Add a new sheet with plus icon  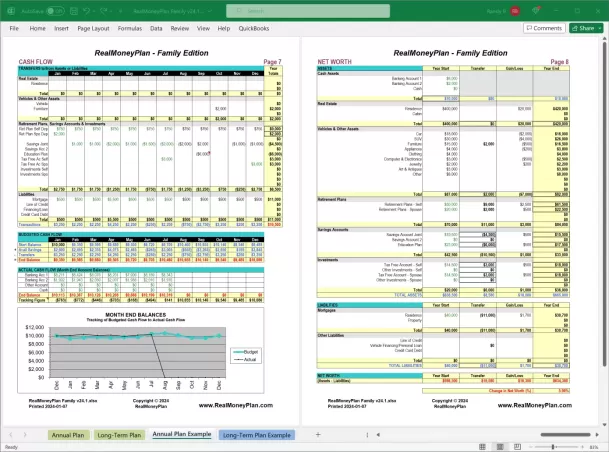click(x=318, y=435)
